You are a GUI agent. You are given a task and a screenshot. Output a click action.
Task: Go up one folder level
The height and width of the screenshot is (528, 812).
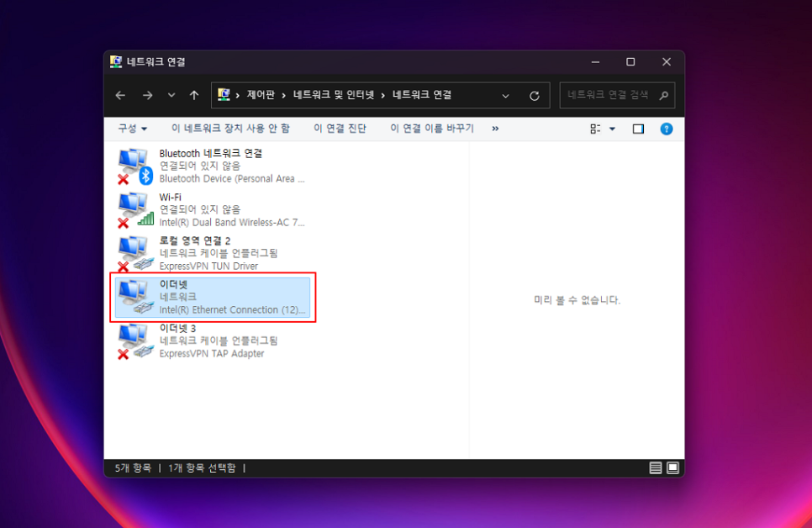click(194, 95)
